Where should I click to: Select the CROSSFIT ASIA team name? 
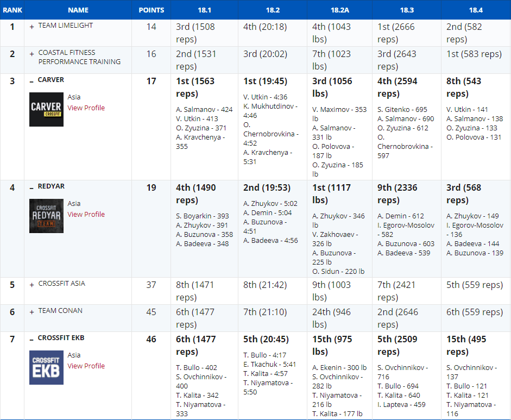click(61, 284)
